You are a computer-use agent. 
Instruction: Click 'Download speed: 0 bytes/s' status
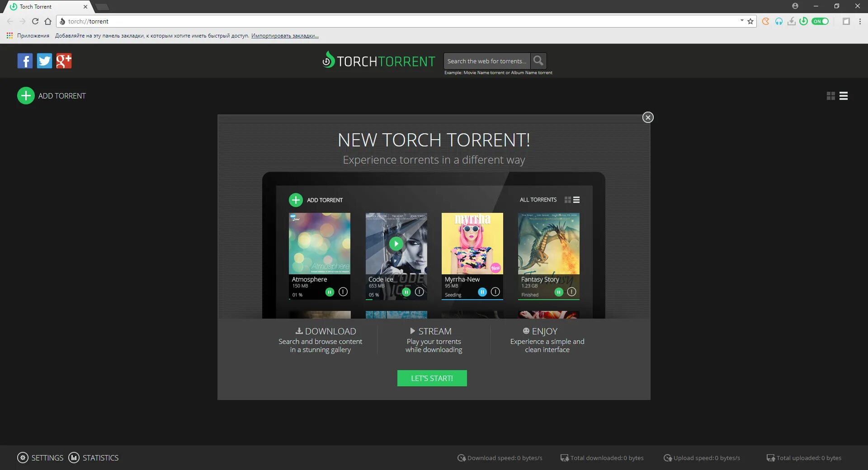(x=500, y=458)
